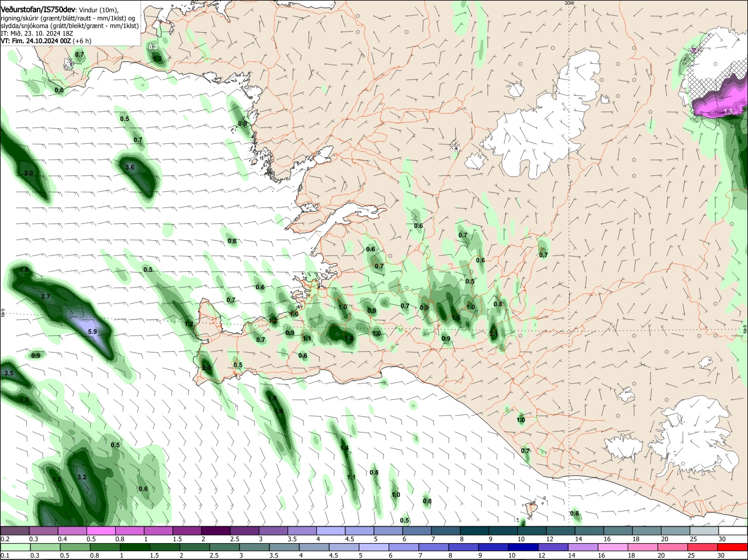Click the 1.4 precipitation value south of coast

(344, 448)
